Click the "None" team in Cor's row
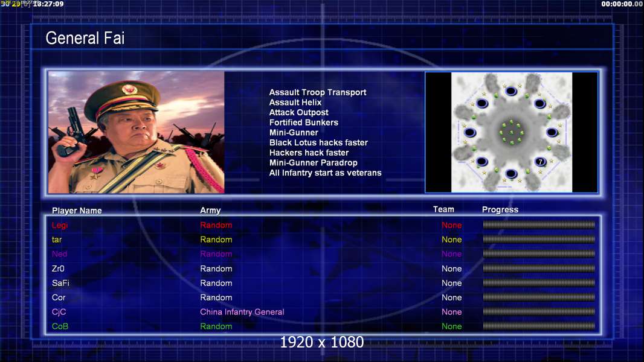The width and height of the screenshot is (644, 362). (451, 297)
